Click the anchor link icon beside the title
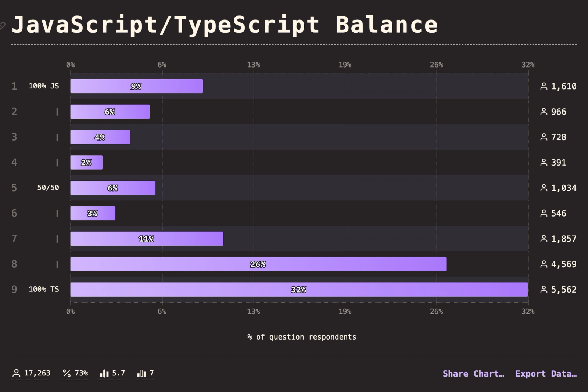588x392 pixels. pyautogui.click(x=2, y=26)
